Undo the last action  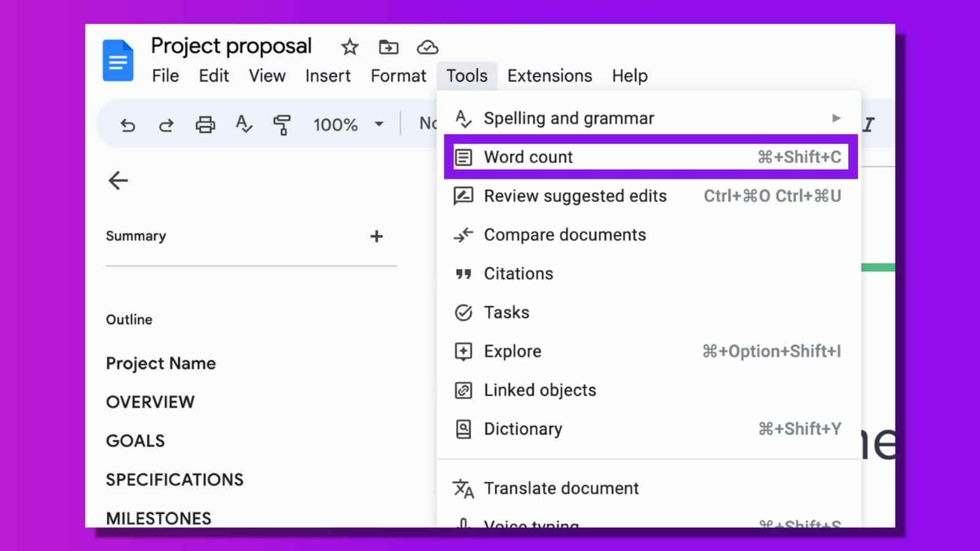[x=127, y=125]
